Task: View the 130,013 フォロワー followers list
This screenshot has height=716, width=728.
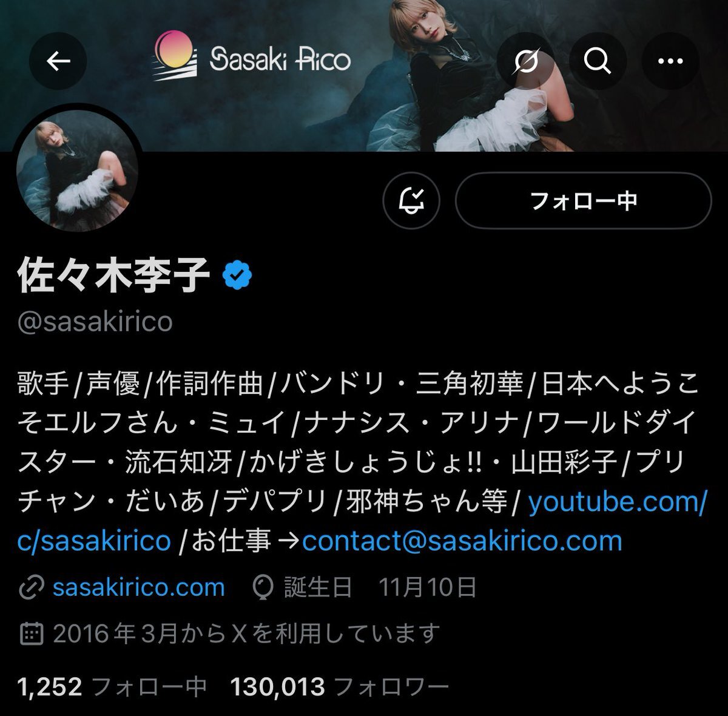Action: point(340,687)
